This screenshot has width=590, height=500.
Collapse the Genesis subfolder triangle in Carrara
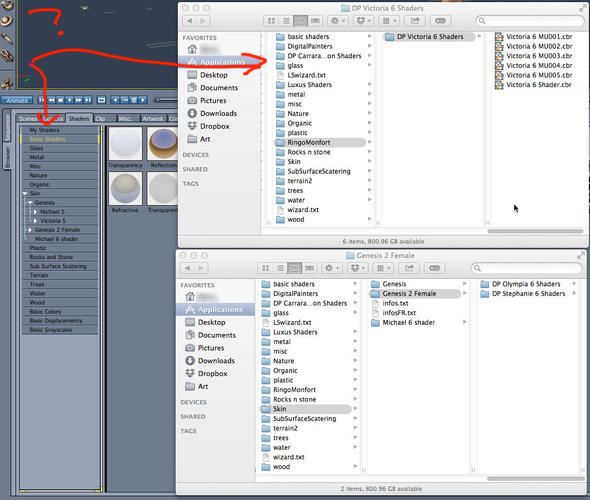point(30,202)
